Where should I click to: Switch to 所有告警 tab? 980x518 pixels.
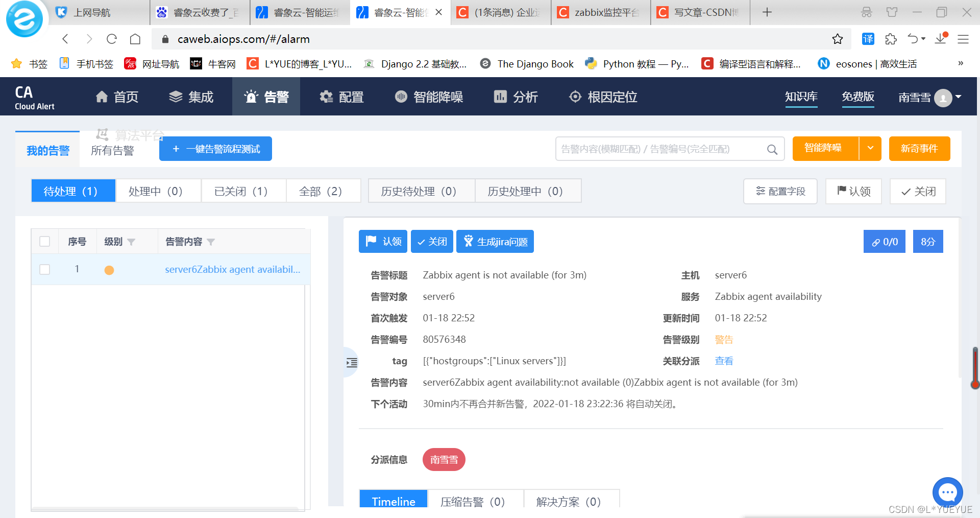112,151
